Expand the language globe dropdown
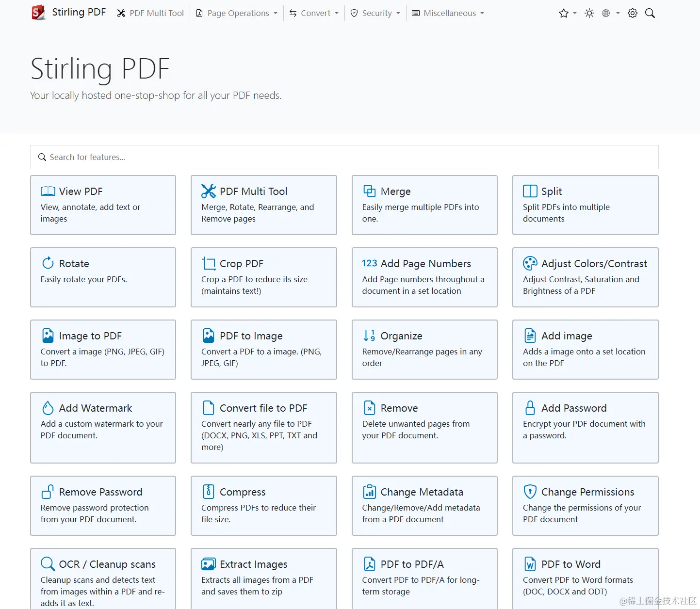The image size is (700, 609). (608, 13)
